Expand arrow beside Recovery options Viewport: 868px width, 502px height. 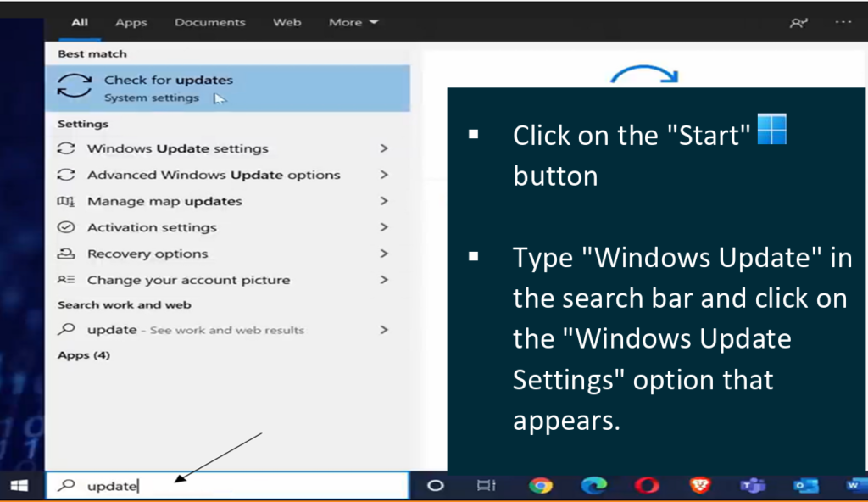coord(384,254)
